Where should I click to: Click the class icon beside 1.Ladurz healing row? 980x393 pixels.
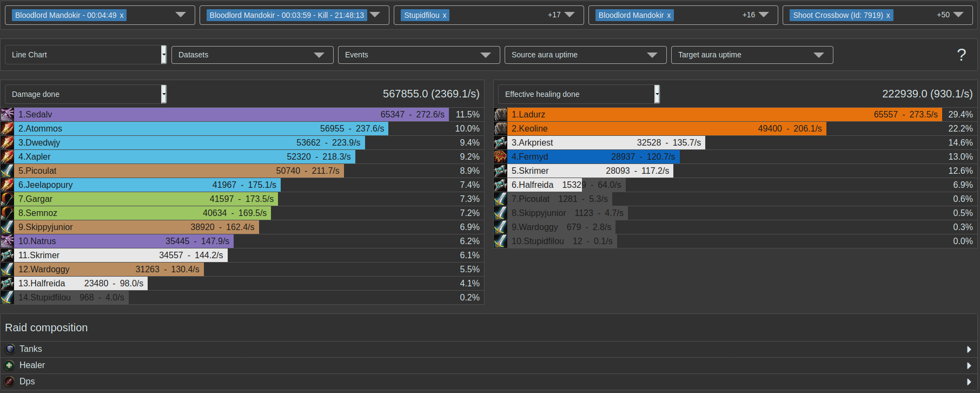(500, 114)
